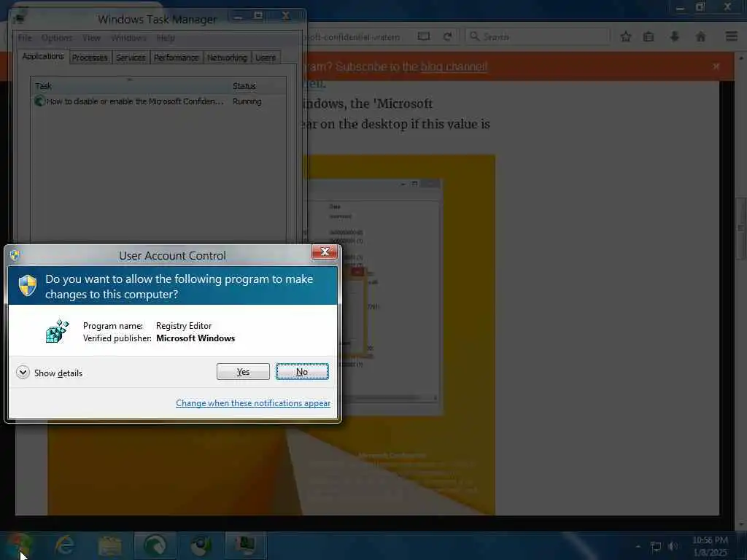Screen dimensions: 747x560
Task: Expand Show details in UAC dialog
Action: [49, 373]
